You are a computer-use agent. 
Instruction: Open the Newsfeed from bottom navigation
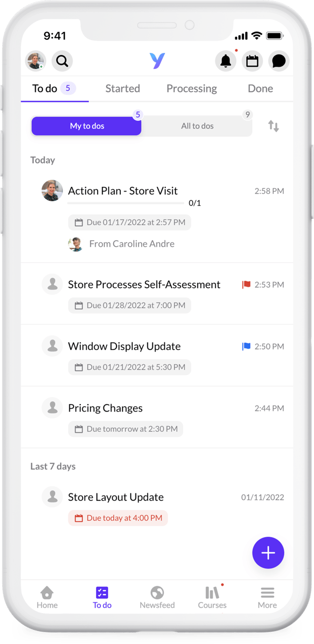[x=157, y=597]
